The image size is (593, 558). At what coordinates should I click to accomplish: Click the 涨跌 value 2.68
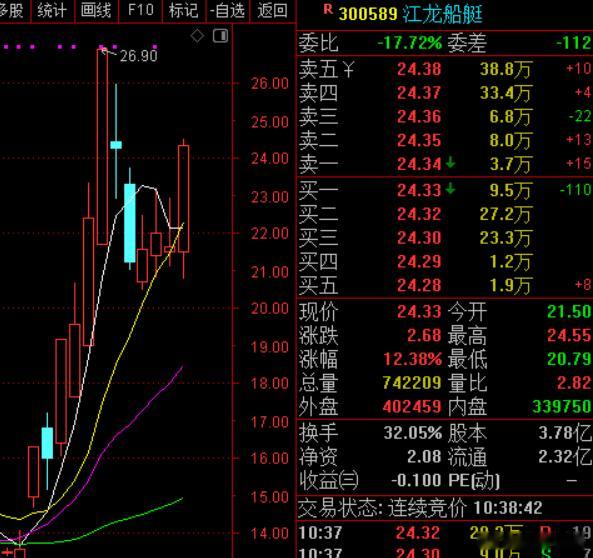click(x=424, y=336)
